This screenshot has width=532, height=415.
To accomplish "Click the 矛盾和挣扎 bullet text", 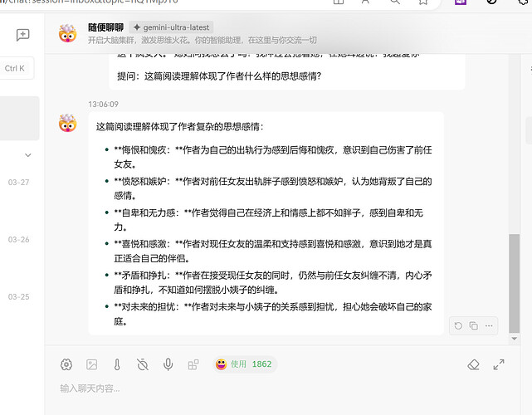I will pyautogui.click(x=273, y=282).
